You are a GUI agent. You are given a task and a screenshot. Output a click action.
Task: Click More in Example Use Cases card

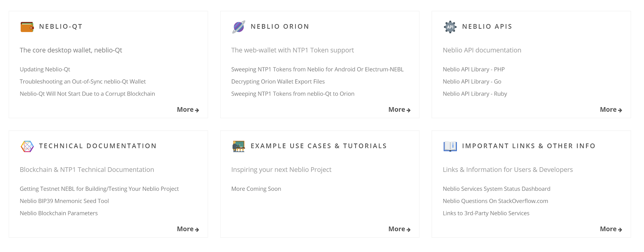tap(399, 229)
